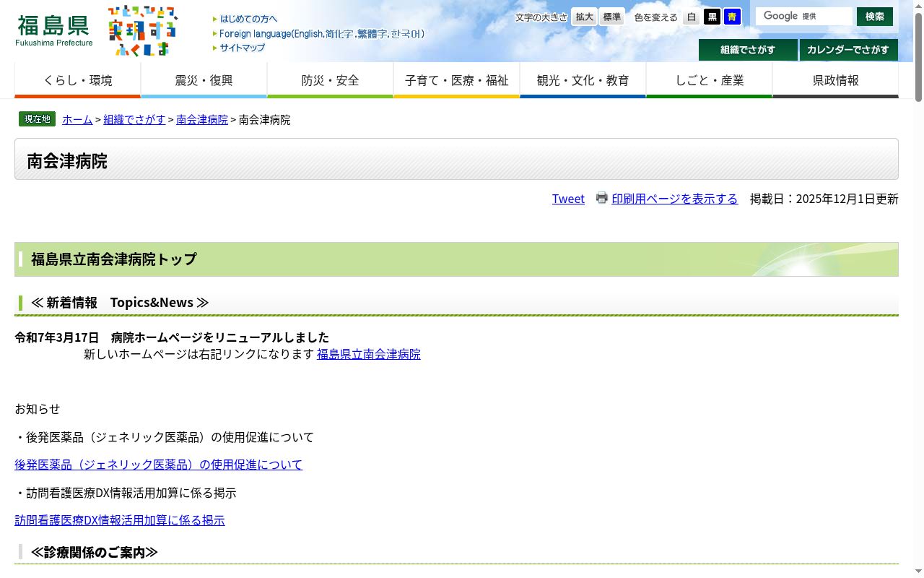Open 訪問看護医療DX情報活用加算 notice link
This screenshot has width=924, height=578.
click(120, 520)
